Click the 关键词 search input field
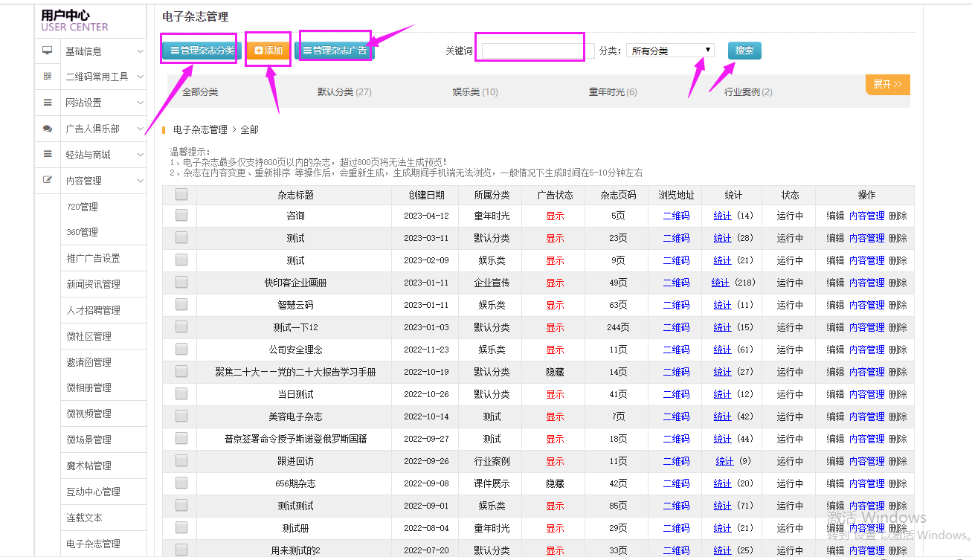Image resolution: width=972 pixels, height=560 pixels. coord(532,51)
